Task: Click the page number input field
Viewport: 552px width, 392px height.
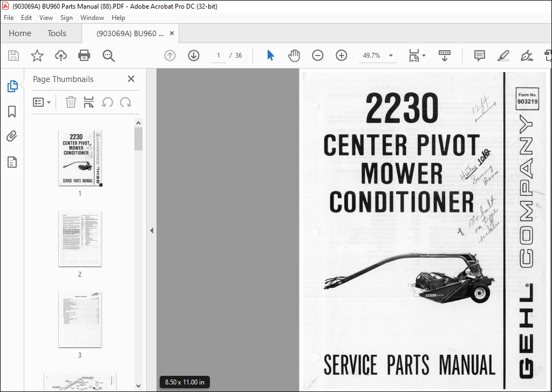Action: (x=219, y=56)
